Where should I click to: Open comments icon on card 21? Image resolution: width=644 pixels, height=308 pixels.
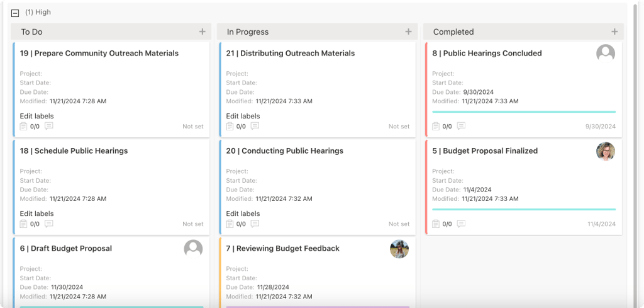pos(255,126)
